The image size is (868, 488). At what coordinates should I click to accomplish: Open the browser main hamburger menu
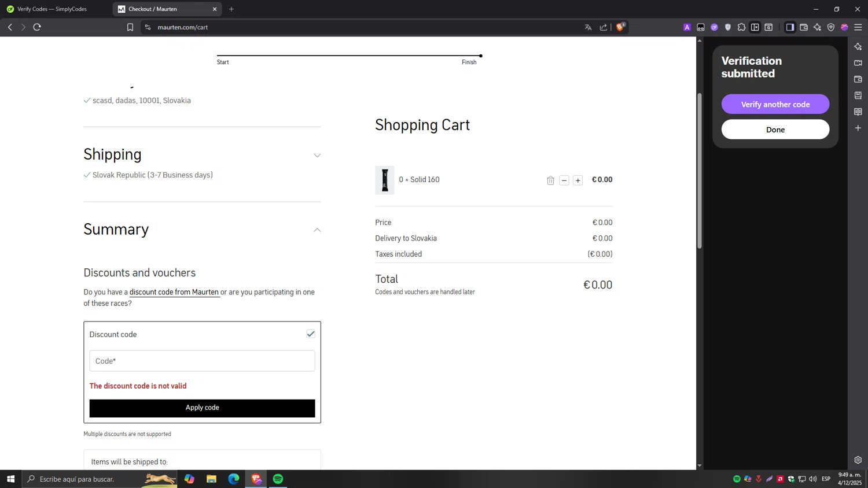click(858, 27)
